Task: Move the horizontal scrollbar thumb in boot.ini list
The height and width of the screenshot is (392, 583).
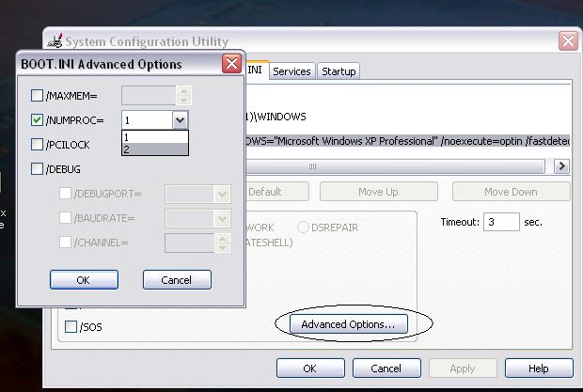Action: click(395, 166)
